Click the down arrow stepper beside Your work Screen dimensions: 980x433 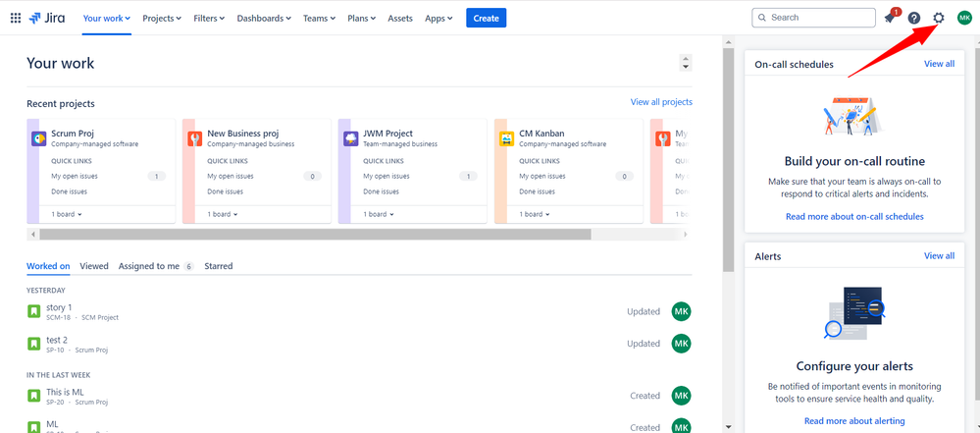click(686, 67)
